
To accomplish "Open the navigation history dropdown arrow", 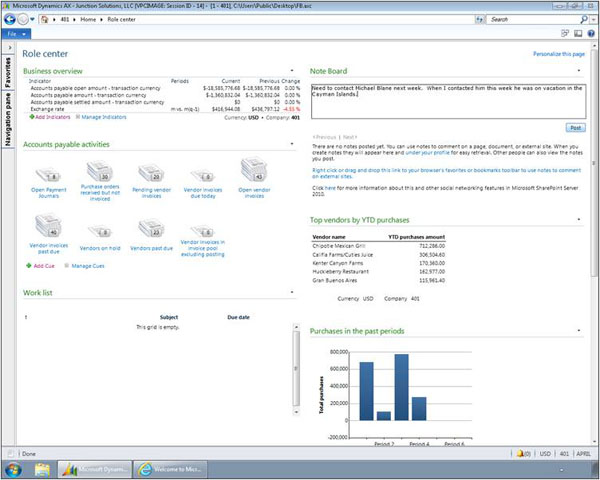I will coord(32,19).
